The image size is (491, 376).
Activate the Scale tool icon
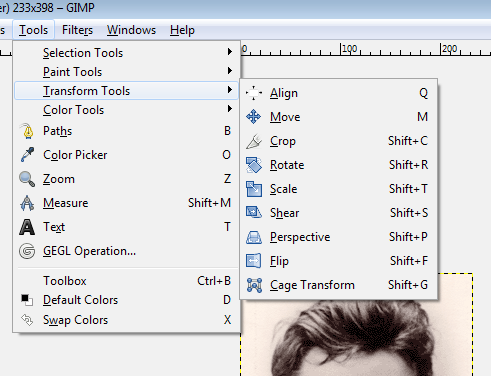(x=254, y=189)
